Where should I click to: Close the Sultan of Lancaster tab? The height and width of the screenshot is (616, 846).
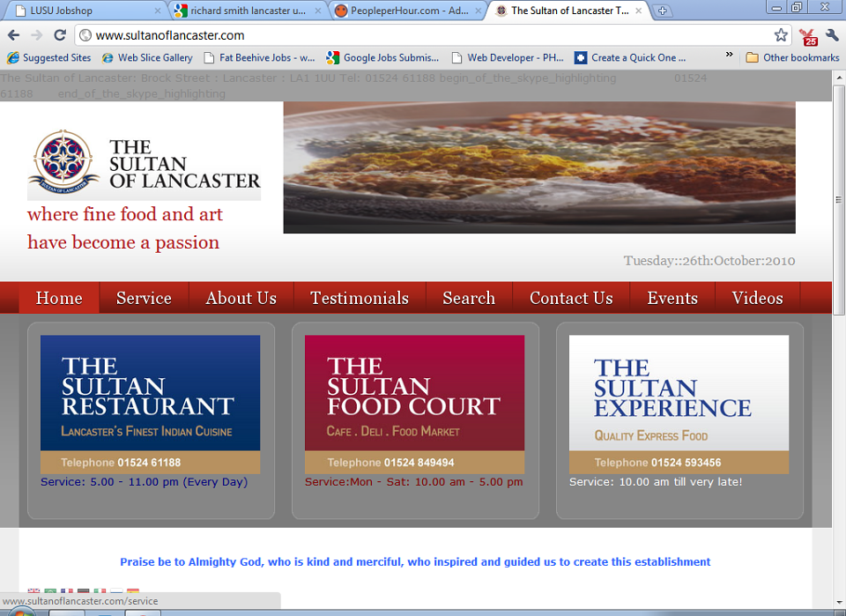638,11
